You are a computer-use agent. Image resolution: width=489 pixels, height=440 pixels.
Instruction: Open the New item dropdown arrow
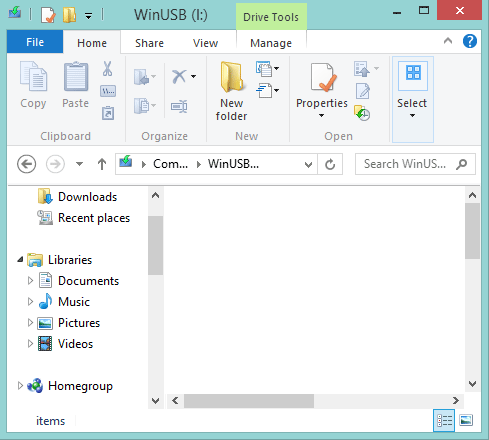pyautogui.click(x=277, y=69)
